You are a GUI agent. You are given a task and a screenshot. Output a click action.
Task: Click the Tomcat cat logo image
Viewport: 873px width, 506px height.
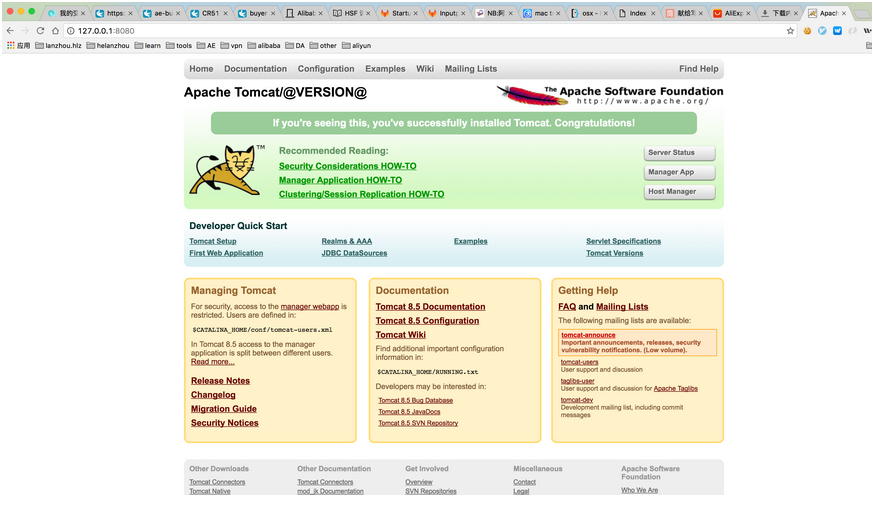point(227,170)
